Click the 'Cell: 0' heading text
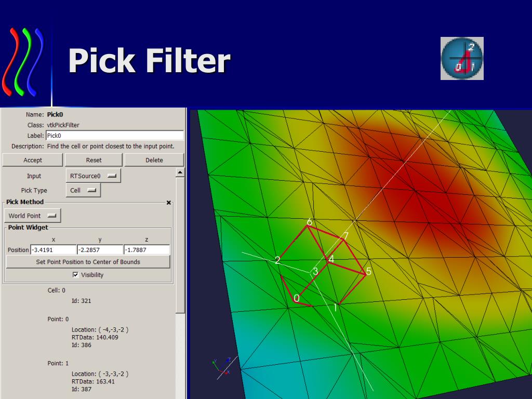The width and height of the screenshot is (532, 399). pos(56,290)
